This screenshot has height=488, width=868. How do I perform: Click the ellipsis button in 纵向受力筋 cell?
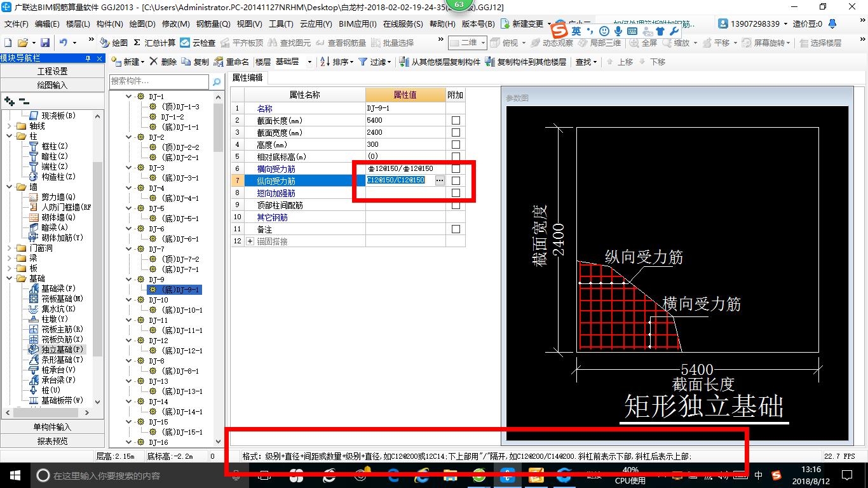(440, 180)
